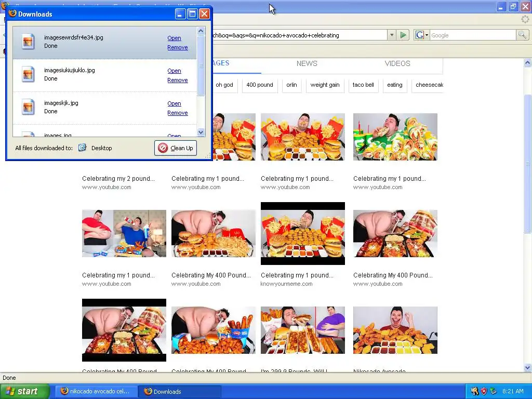Click the imageskjk.jpg filename text
The height and width of the screenshot is (399, 532).
pos(61,103)
